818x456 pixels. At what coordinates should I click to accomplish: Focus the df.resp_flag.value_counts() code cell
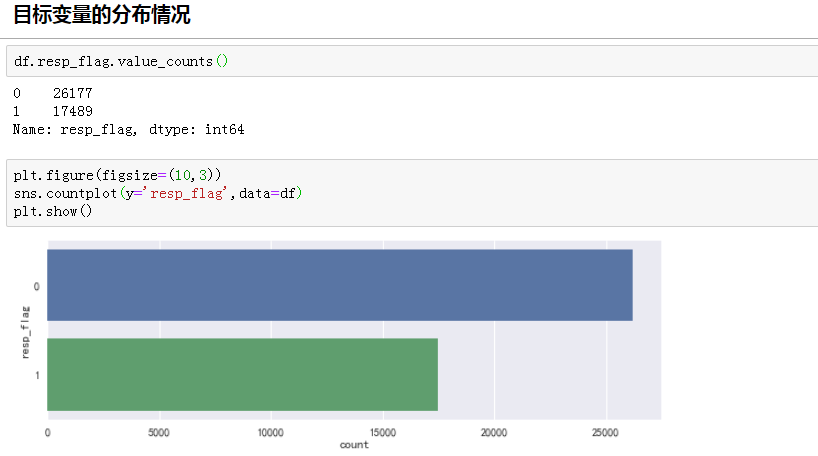122,62
